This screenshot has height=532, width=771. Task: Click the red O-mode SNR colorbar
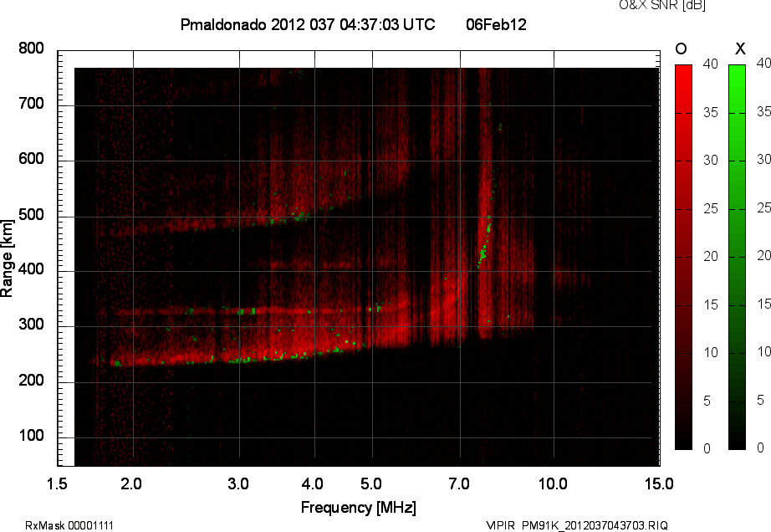click(x=683, y=257)
